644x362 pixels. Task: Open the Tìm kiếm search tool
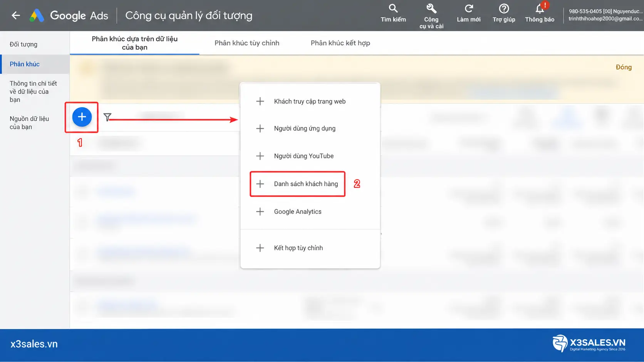(x=393, y=13)
